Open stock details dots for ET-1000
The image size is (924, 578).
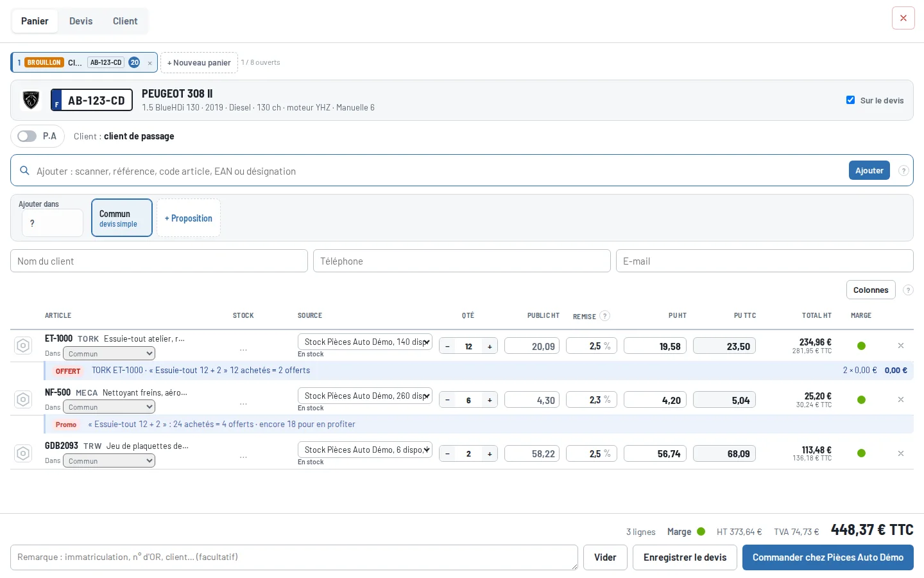pyautogui.click(x=243, y=350)
